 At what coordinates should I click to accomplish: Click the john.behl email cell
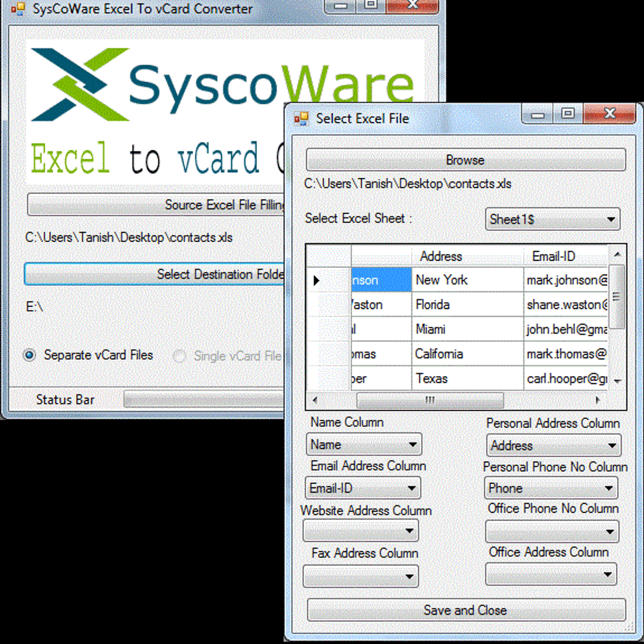coord(566,329)
